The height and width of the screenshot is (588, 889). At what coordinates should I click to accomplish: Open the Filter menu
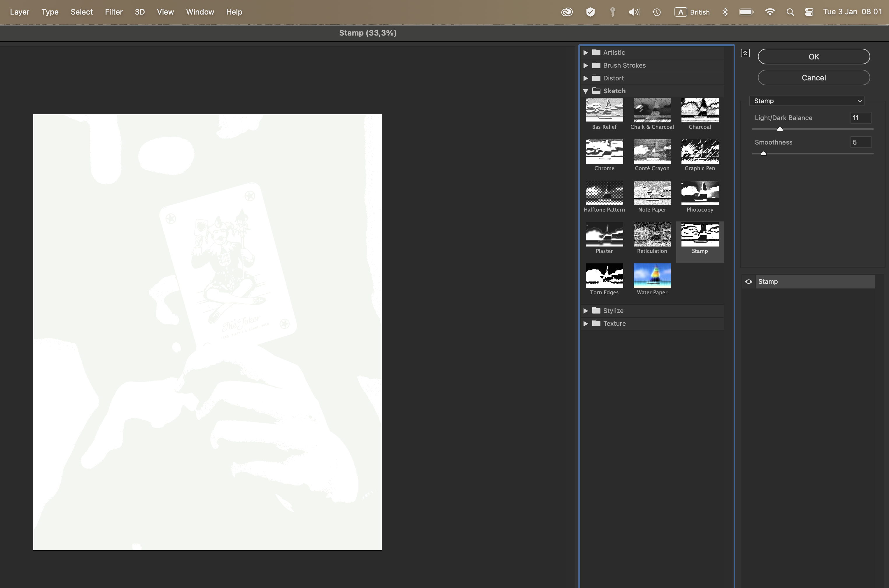coord(114,12)
